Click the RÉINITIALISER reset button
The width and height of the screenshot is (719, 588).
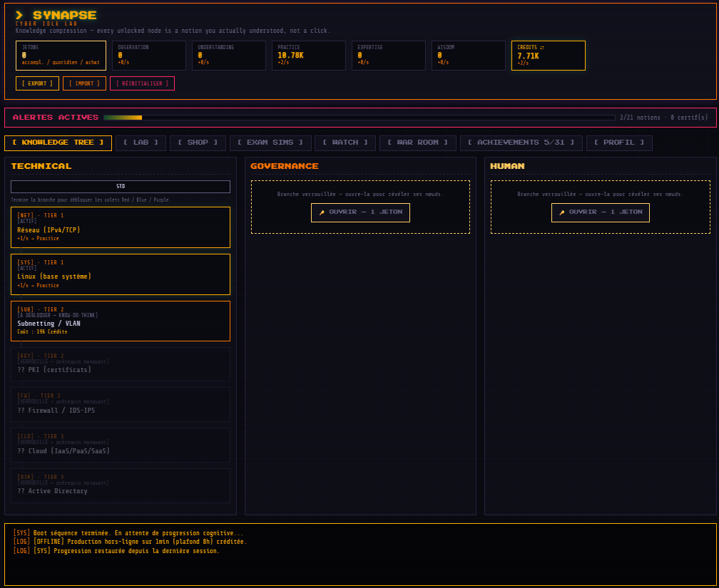142,83
